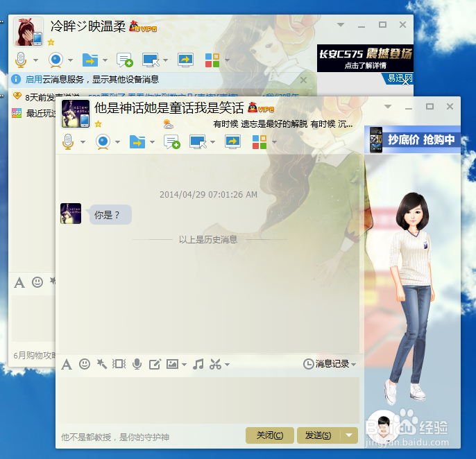The width and height of the screenshot is (476, 459).
Task: Open remote desktop icon in front window
Action: click(198, 141)
